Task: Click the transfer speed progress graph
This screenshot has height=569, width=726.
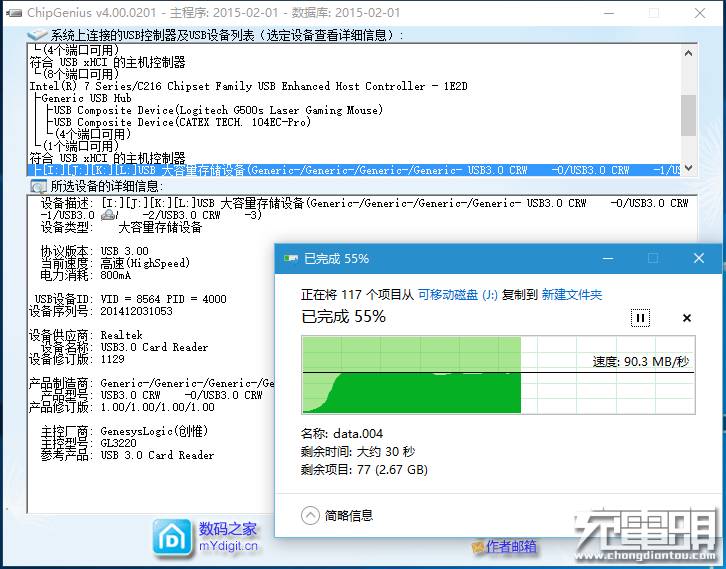Action: (x=498, y=375)
